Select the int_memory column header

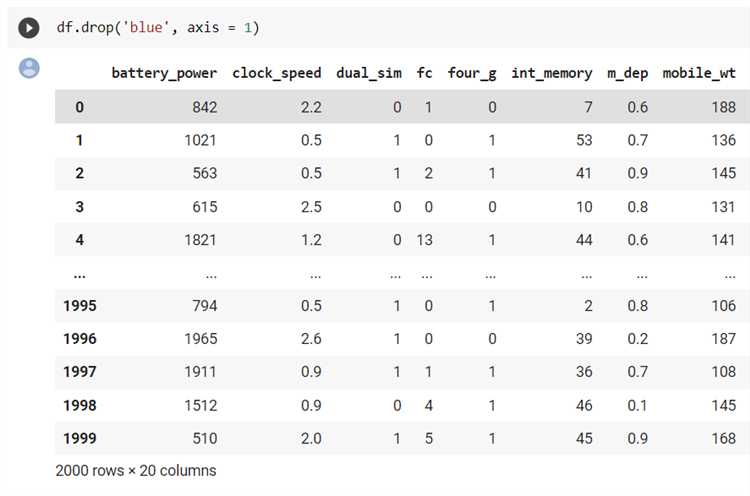(x=551, y=73)
